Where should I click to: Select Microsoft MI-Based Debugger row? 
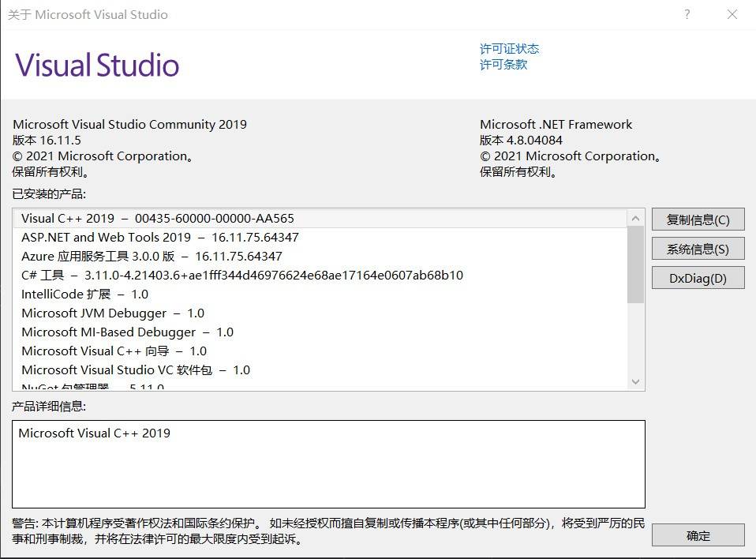tap(320, 332)
